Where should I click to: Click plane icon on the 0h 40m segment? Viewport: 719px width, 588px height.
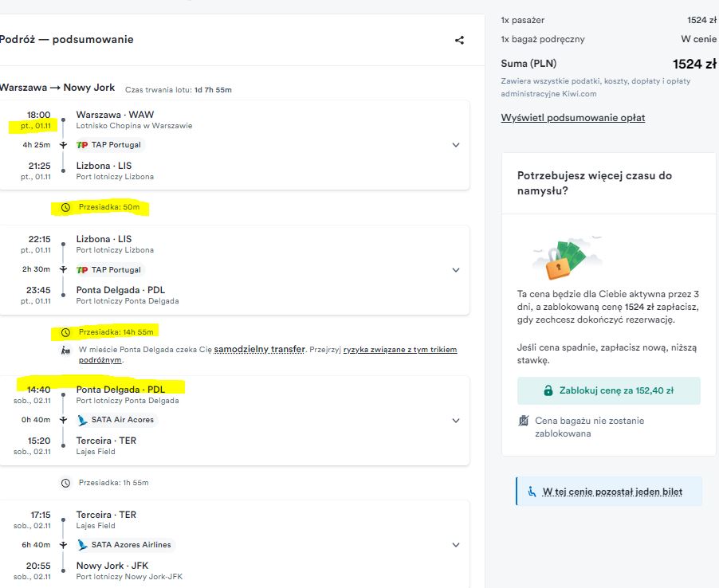point(63,420)
